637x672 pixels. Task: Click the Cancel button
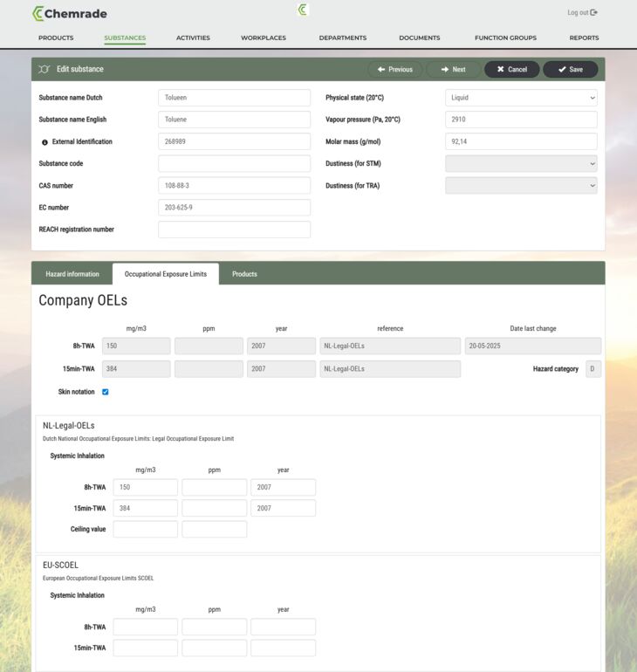point(512,70)
